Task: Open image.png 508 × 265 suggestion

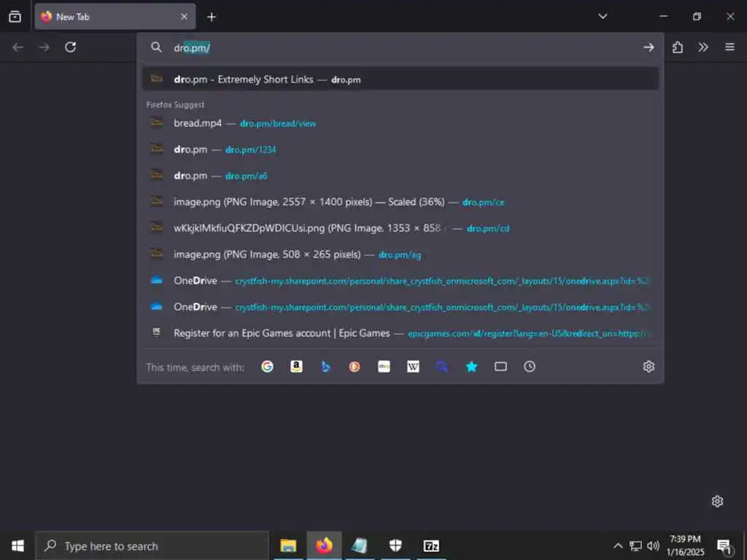Action: tap(400, 254)
